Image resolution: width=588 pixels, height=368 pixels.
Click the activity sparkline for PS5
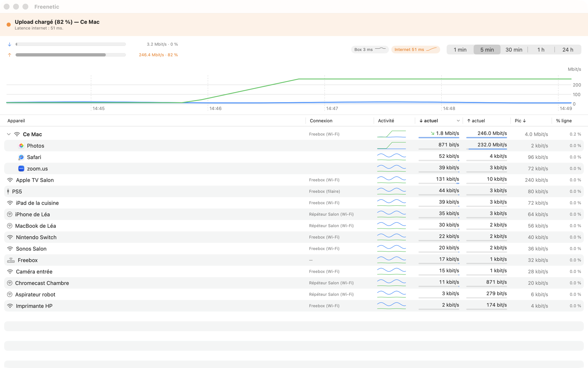coord(391,191)
